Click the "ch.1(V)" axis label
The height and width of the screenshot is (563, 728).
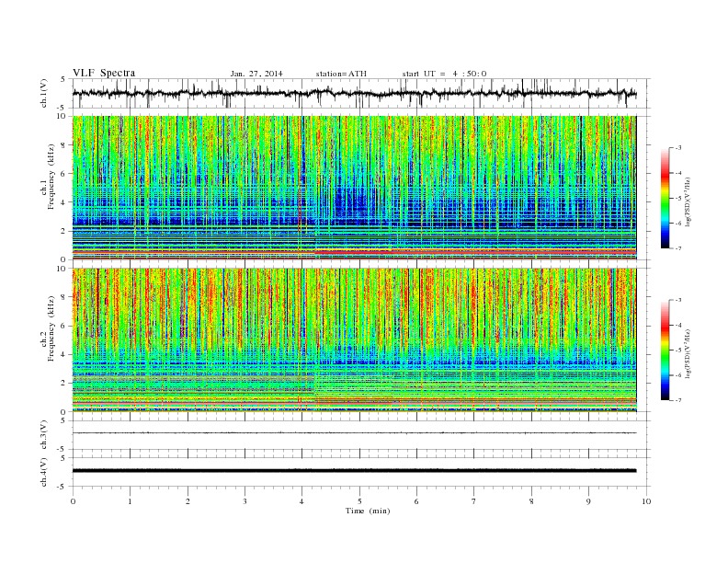(44, 94)
